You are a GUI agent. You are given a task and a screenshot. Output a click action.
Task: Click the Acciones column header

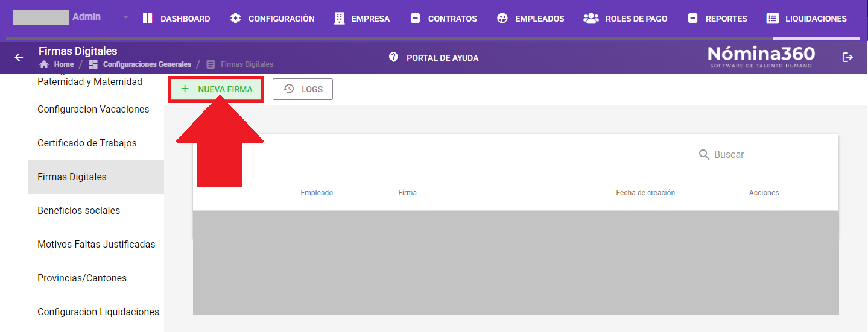click(764, 193)
